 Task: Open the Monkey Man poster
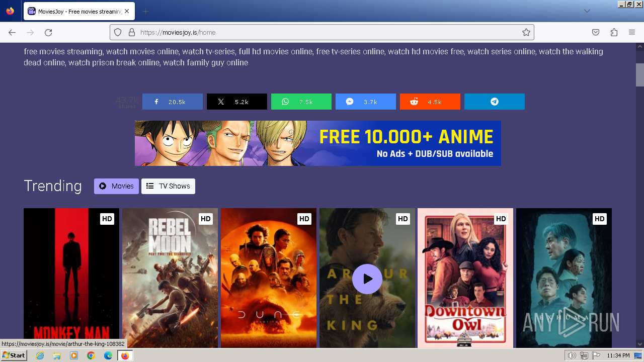coord(71,278)
